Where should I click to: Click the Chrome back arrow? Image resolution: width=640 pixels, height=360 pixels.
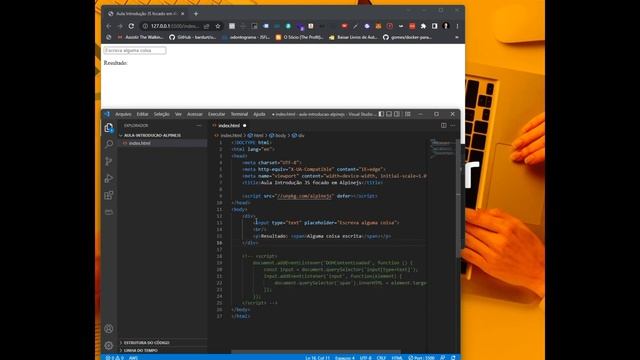(x=109, y=26)
